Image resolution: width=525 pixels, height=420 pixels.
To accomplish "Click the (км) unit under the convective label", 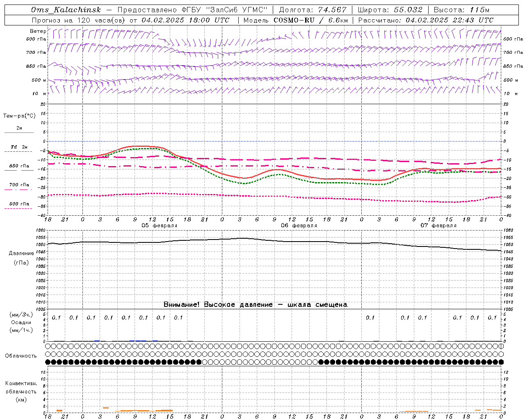I will pyautogui.click(x=21, y=399).
